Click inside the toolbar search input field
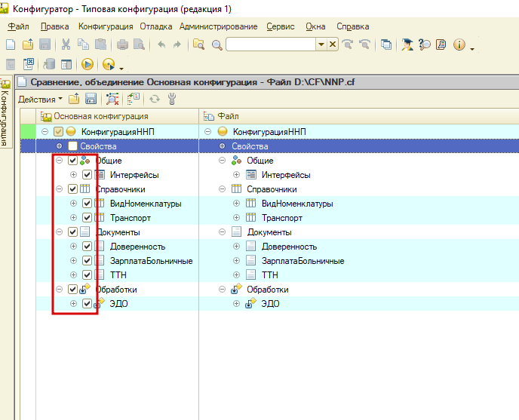The image size is (519, 420). click(271, 44)
